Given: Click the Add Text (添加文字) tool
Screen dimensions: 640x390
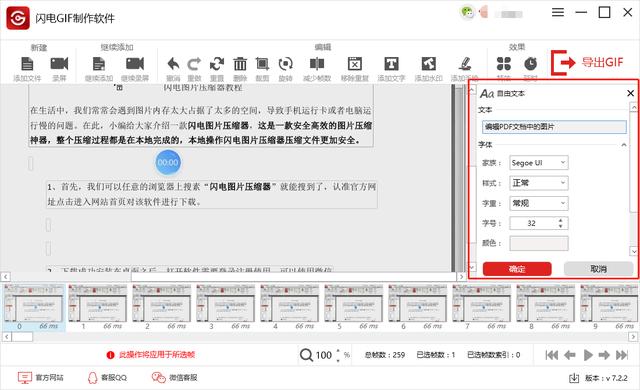Looking at the screenshot, I should [391, 64].
